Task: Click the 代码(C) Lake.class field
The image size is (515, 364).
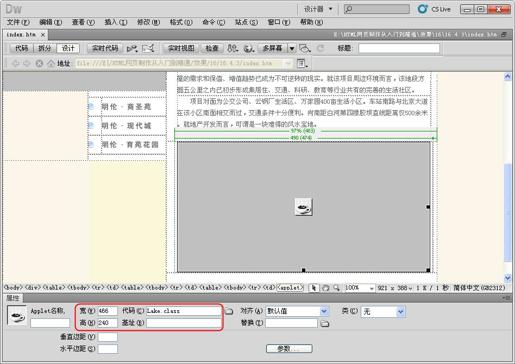Action: (x=184, y=311)
